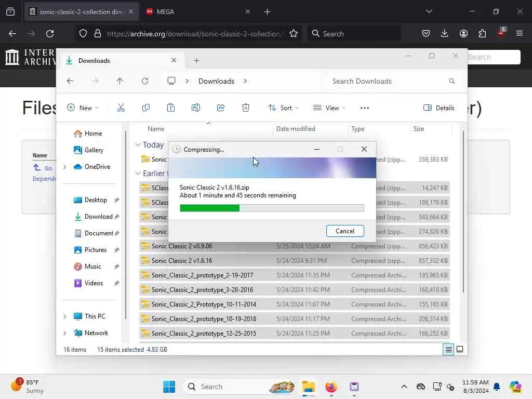This screenshot has height=399, width=532.
Task: Click the Cut scissors icon in Explorer toolbar
Action: 121,108
